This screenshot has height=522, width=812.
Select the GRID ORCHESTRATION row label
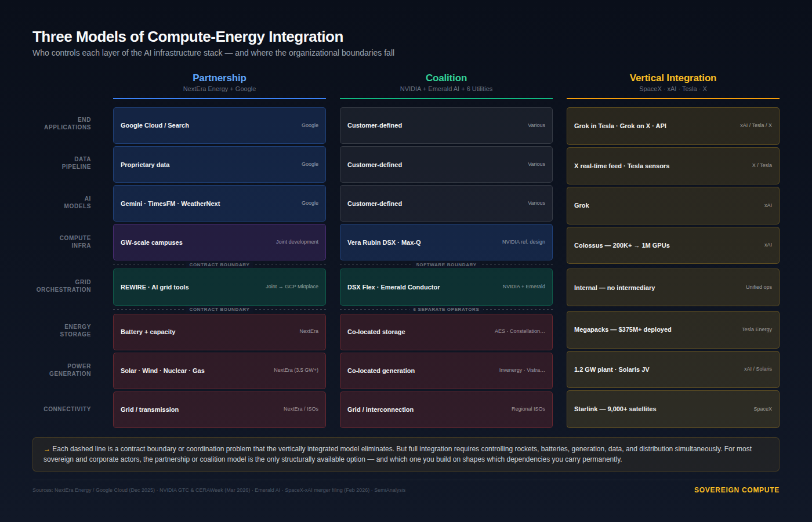click(64, 286)
